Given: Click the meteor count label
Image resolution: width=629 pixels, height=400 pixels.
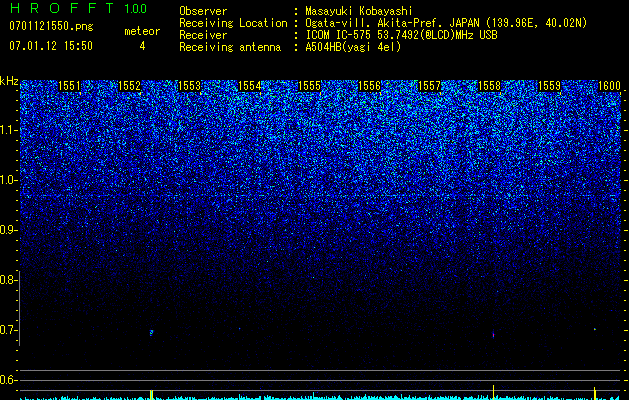Looking at the screenshot, I should (x=142, y=31).
